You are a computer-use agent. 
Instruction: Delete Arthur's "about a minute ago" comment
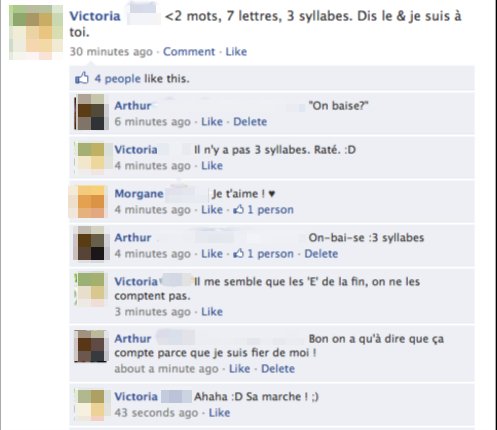tap(278, 369)
